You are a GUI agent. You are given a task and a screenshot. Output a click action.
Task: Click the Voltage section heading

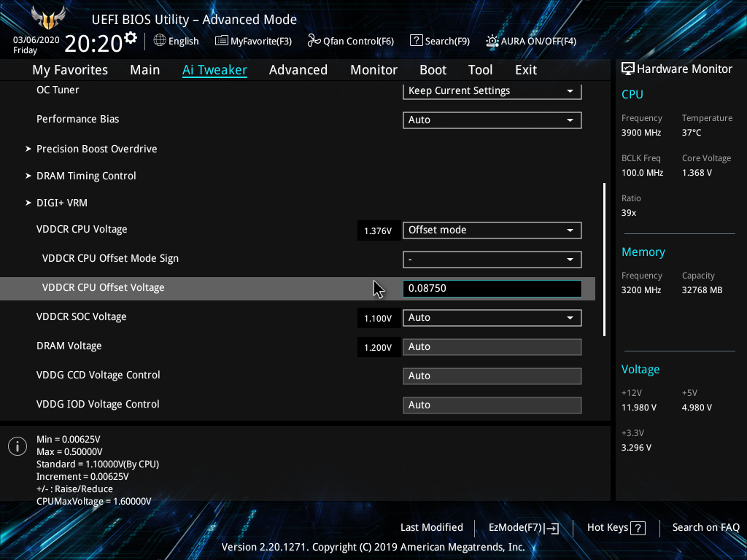[x=640, y=370]
